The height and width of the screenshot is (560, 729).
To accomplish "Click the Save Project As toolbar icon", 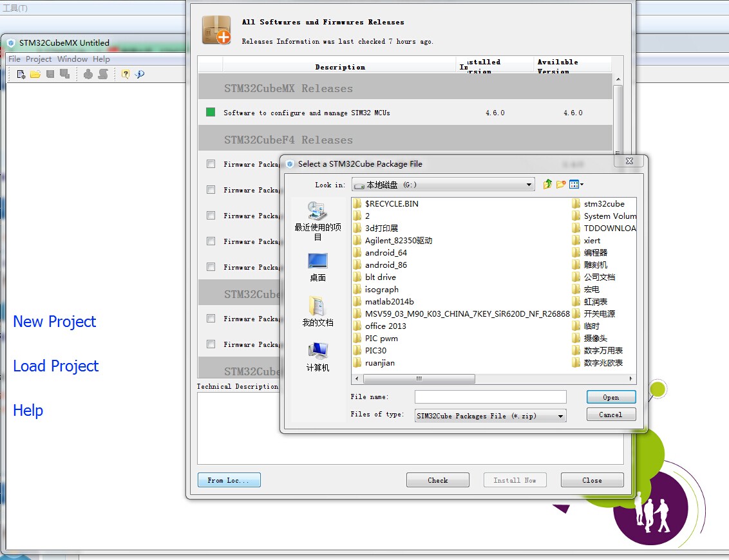I will [x=64, y=74].
